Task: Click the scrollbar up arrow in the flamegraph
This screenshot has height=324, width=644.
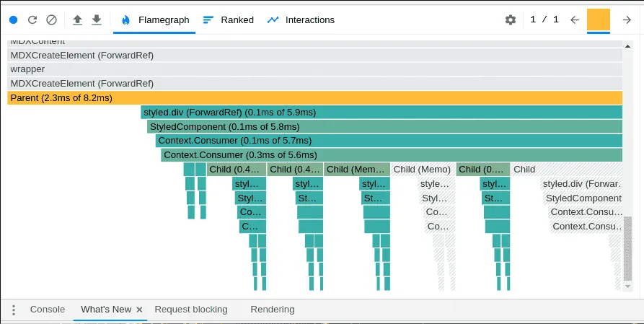Action: pos(627,46)
